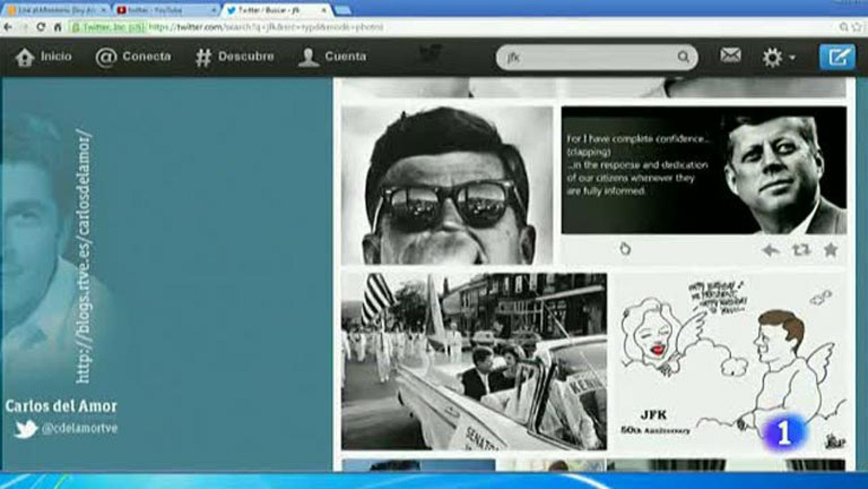Favorite the JFK quote tweet with star
Screen dimensions: 868x489
(832, 250)
